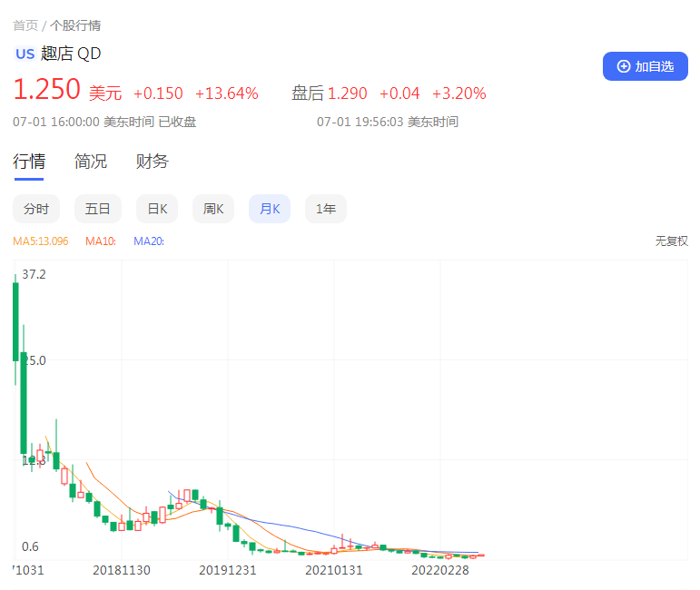Open the 个股行情 breadcrumb link
700x590 pixels.
pyautogui.click(x=75, y=25)
